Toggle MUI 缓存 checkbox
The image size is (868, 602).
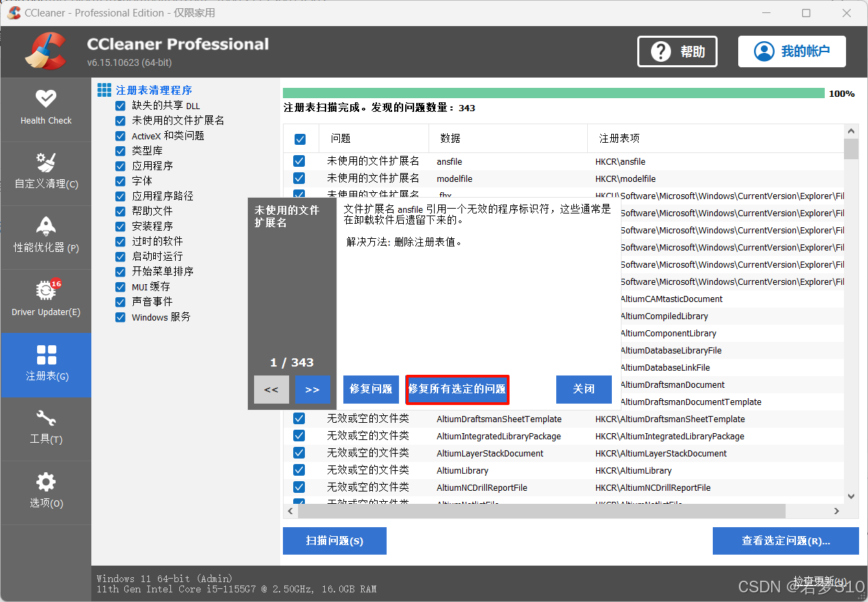pyautogui.click(x=120, y=287)
